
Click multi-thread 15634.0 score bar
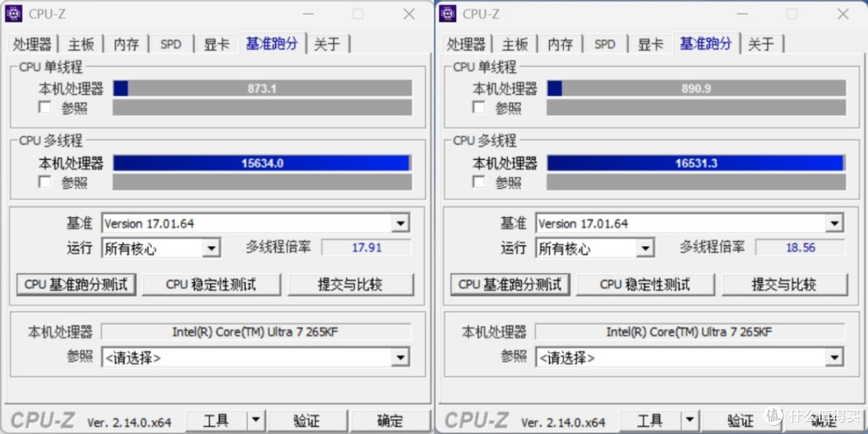pyautogui.click(x=262, y=162)
